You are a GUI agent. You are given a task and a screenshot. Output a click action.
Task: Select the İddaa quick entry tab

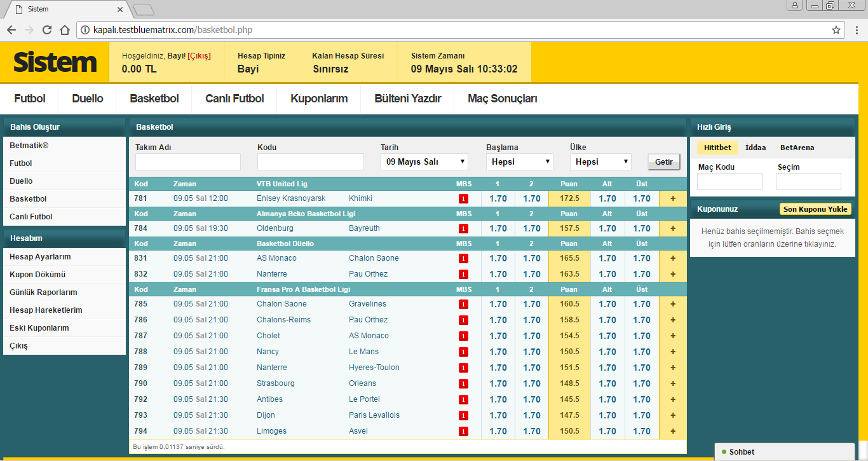tap(756, 148)
